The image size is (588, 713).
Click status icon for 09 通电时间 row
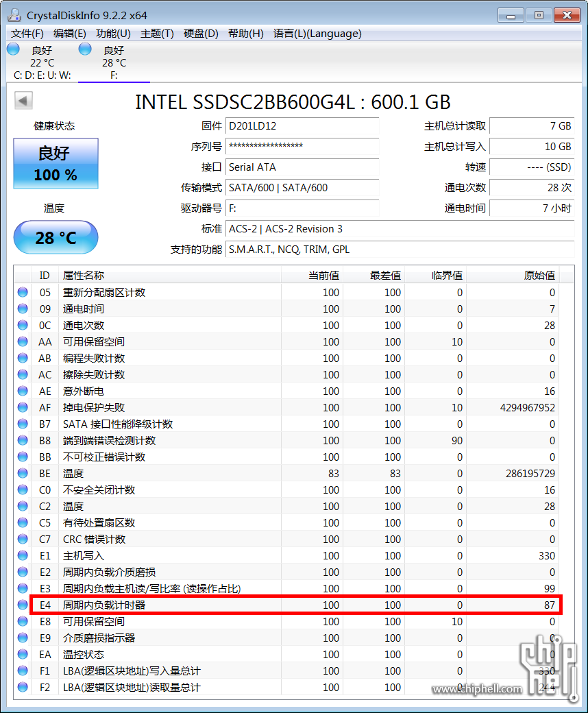[23, 309]
